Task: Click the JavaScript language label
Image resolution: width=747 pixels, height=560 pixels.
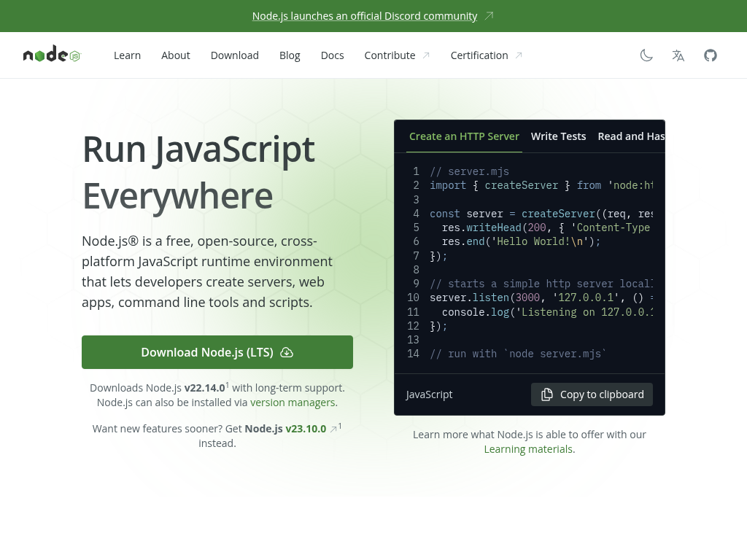Action: (x=429, y=394)
